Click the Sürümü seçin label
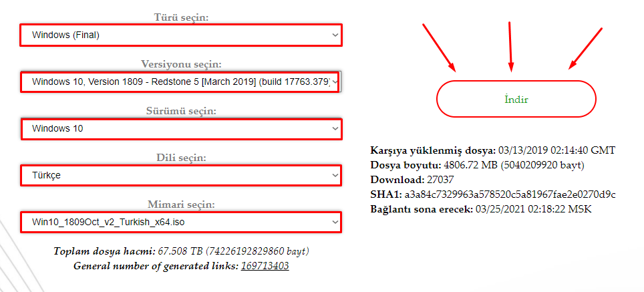 click(x=181, y=111)
